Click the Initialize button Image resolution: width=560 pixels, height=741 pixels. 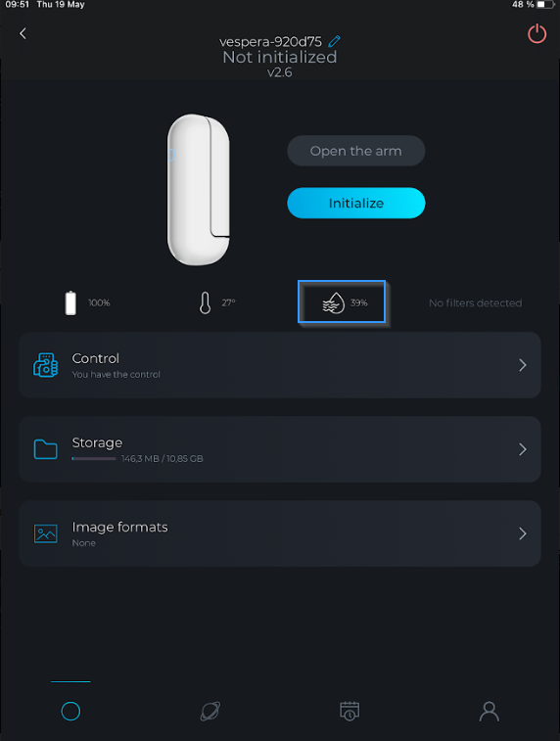click(355, 204)
